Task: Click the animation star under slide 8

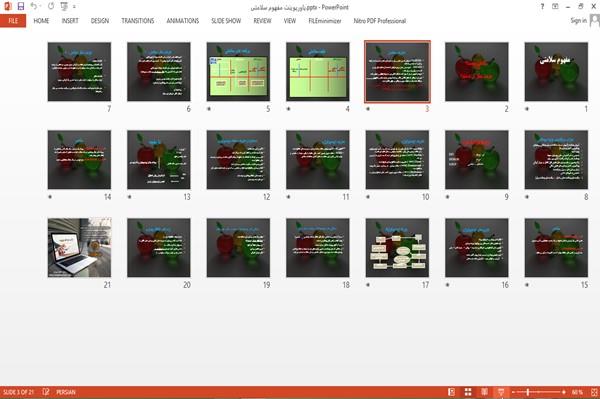Action: tap(527, 197)
